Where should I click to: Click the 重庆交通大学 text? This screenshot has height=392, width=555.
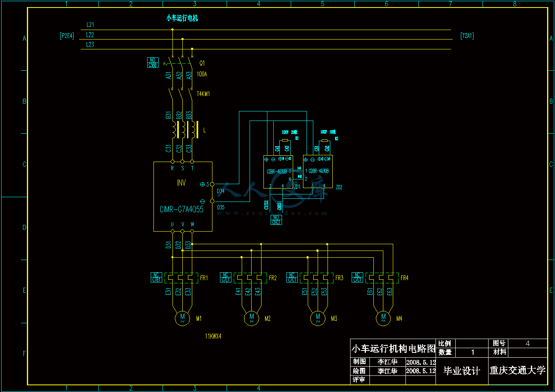[x=518, y=370]
